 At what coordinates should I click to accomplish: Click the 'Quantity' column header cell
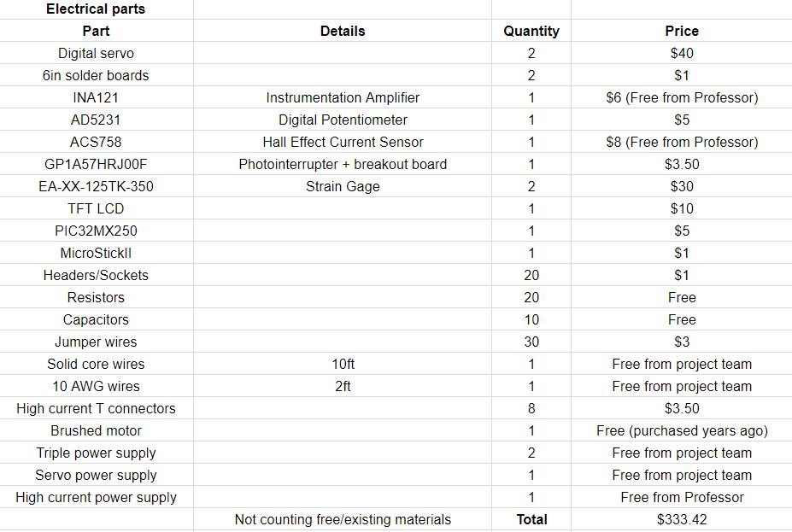click(x=531, y=31)
